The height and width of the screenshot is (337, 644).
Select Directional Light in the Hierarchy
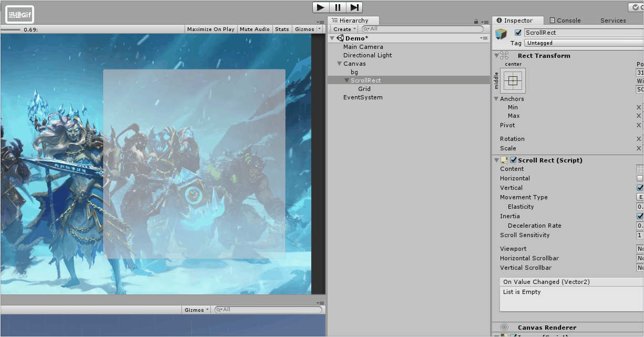367,55
